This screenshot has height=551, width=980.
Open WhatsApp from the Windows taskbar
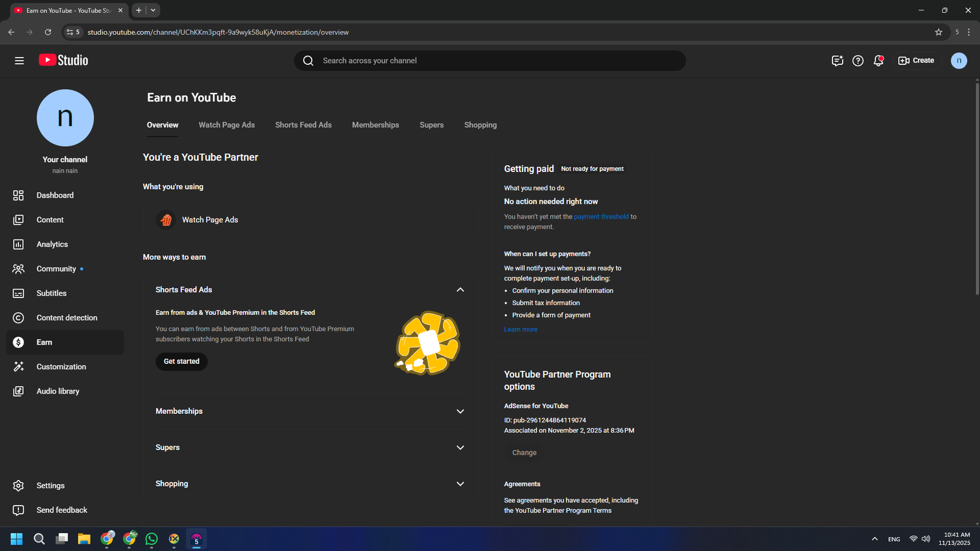tap(151, 539)
